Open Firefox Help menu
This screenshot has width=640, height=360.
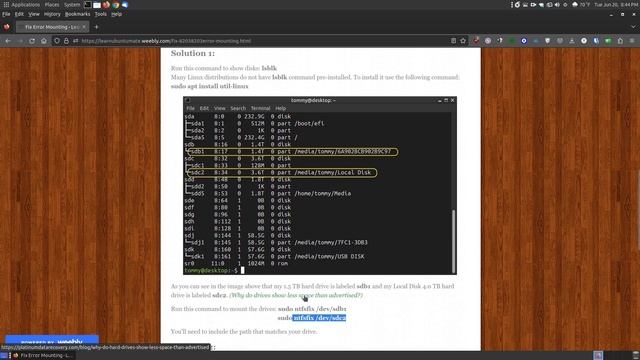116,14
